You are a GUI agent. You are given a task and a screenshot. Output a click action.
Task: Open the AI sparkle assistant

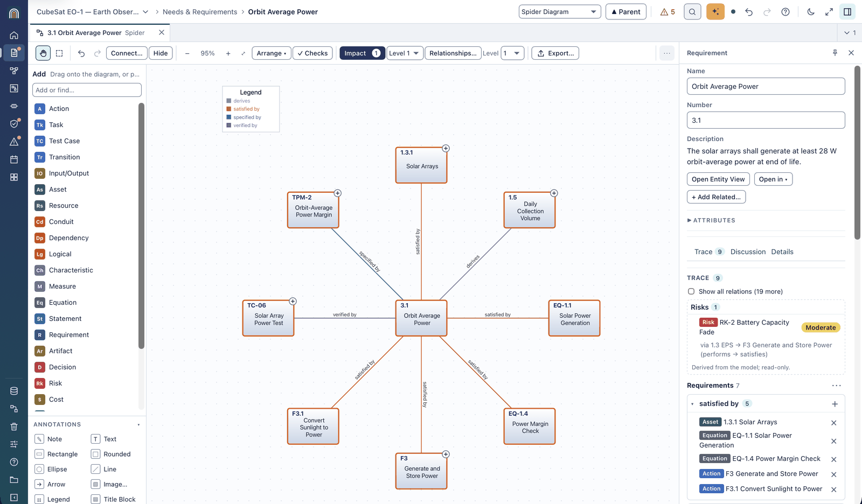click(x=715, y=12)
